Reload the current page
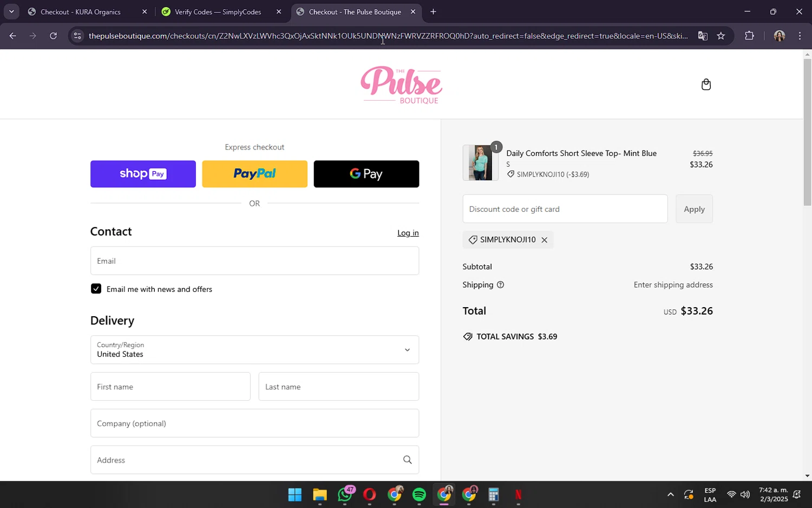This screenshot has width=812, height=508. (53, 36)
